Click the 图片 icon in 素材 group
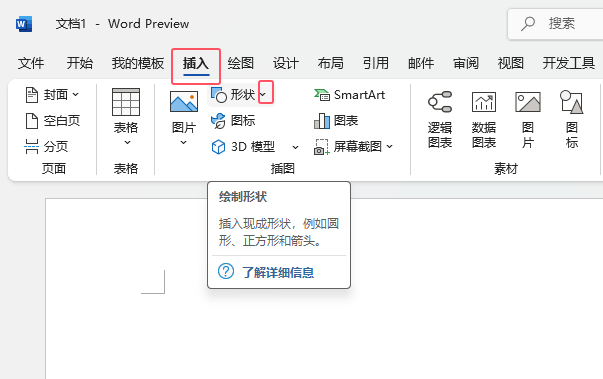Image resolution: width=603 pixels, height=379 pixels. (x=528, y=102)
